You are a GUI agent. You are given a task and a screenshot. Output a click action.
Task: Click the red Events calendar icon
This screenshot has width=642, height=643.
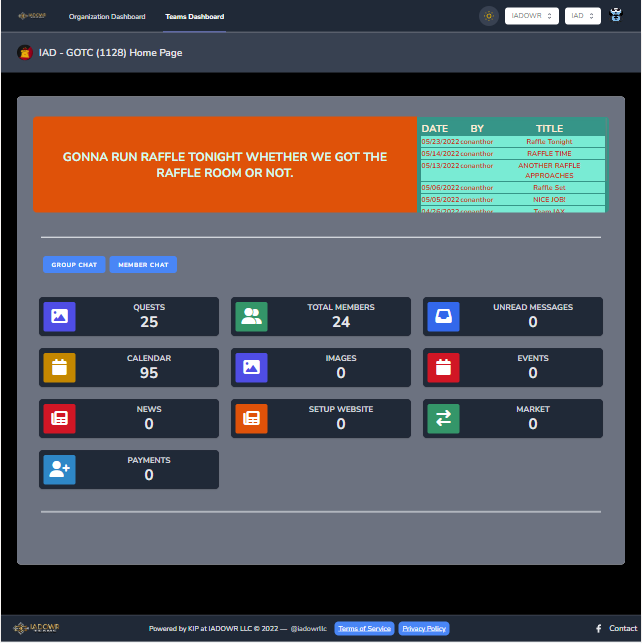[x=443, y=367]
